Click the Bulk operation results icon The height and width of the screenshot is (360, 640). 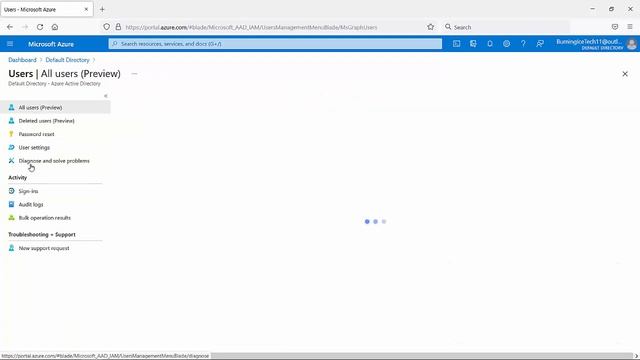click(11, 218)
